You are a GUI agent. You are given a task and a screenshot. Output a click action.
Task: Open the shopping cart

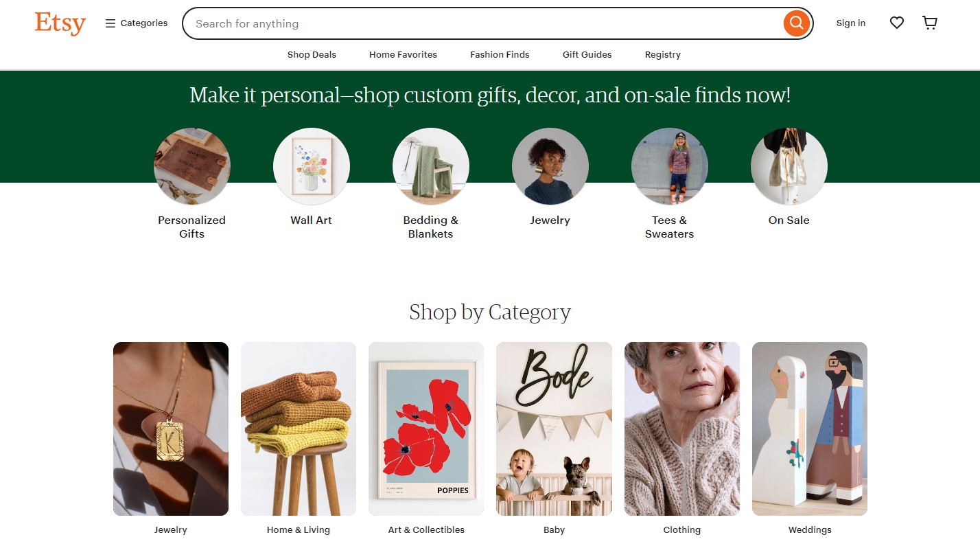pyautogui.click(x=930, y=23)
